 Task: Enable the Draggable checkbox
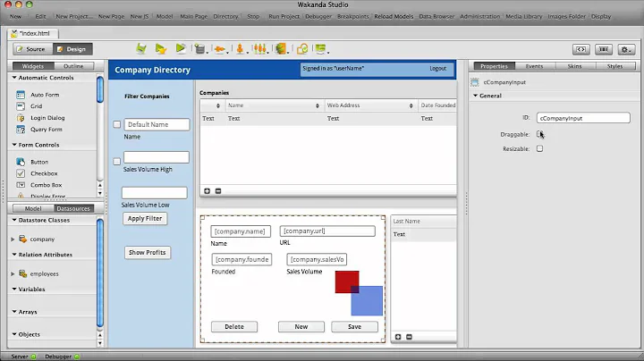[x=539, y=134]
